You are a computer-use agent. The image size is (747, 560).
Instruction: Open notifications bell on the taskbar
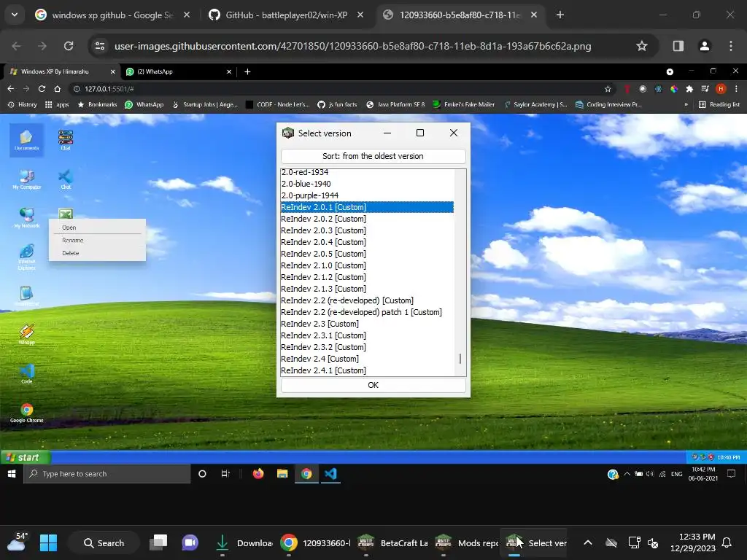coord(727,542)
